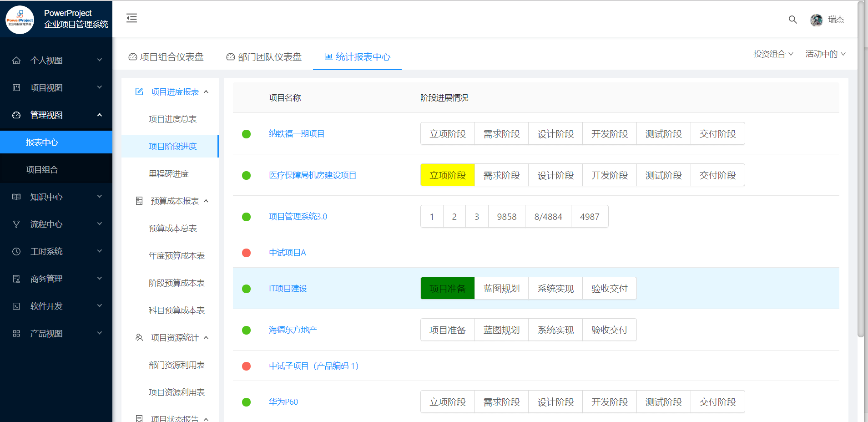Click the page vertical scrollbar
868x422 pixels.
(860, 182)
